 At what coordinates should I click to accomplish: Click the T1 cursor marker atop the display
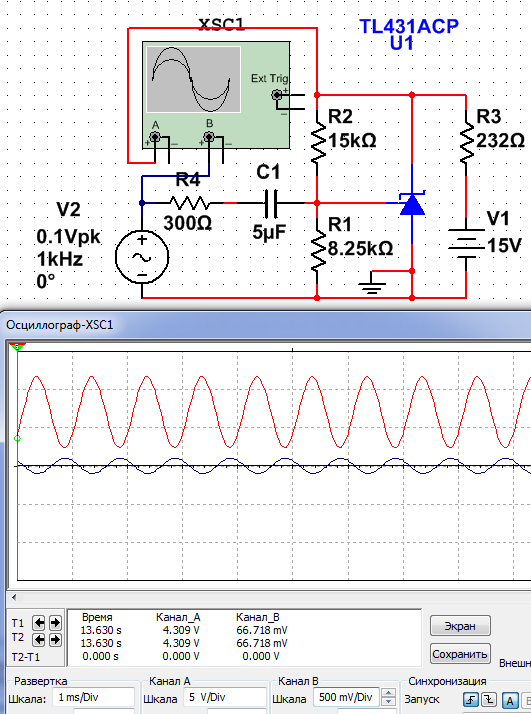point(17,347)
